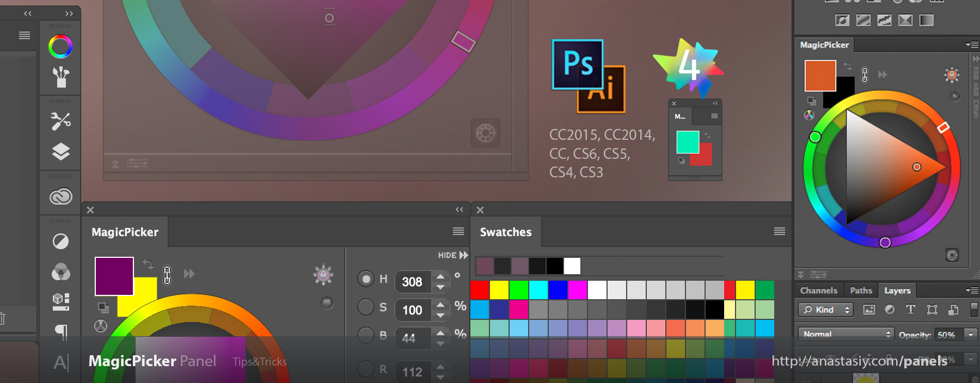980x383 pixels.
Task: Open right MagicPicker panel flyout menu
Action: click(972, 45)
